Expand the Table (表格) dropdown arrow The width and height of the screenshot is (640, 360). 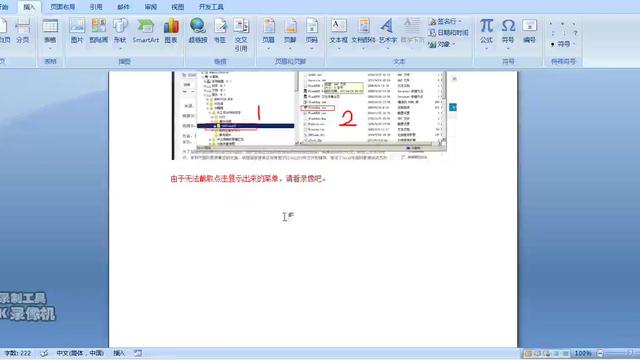pyautogui.click(x=50, y=49)
